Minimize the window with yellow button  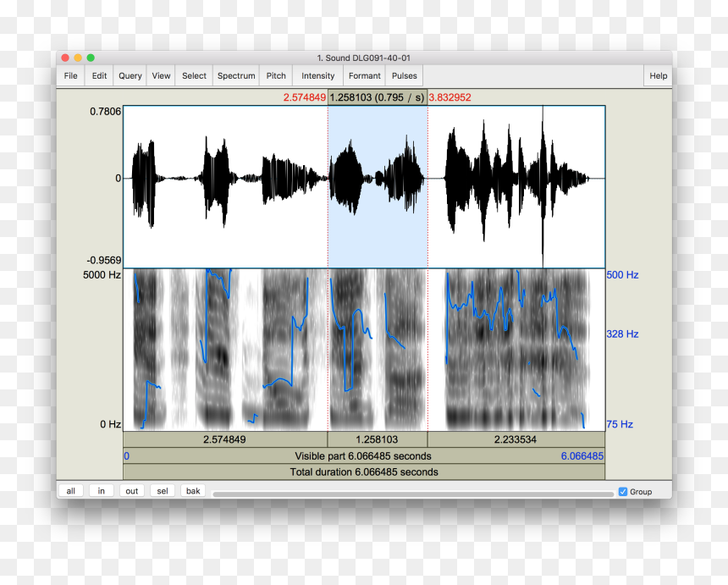tap(78, 58)
